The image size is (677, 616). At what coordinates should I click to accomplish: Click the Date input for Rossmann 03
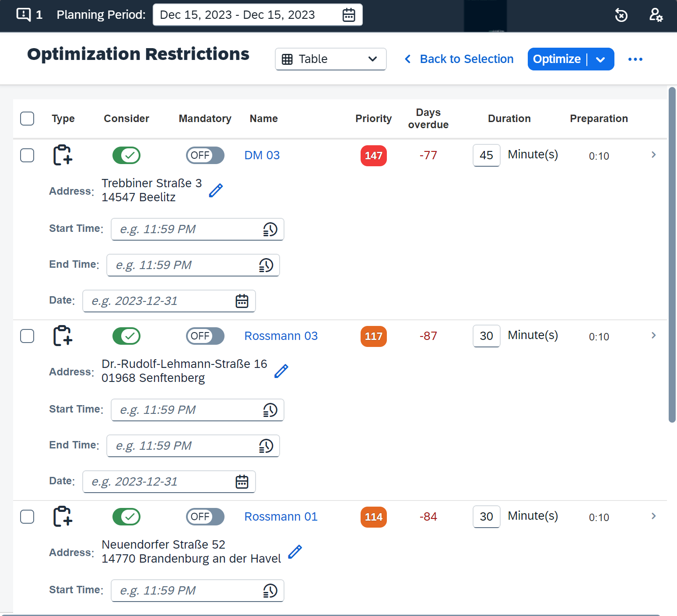click(x=169, y=482)
